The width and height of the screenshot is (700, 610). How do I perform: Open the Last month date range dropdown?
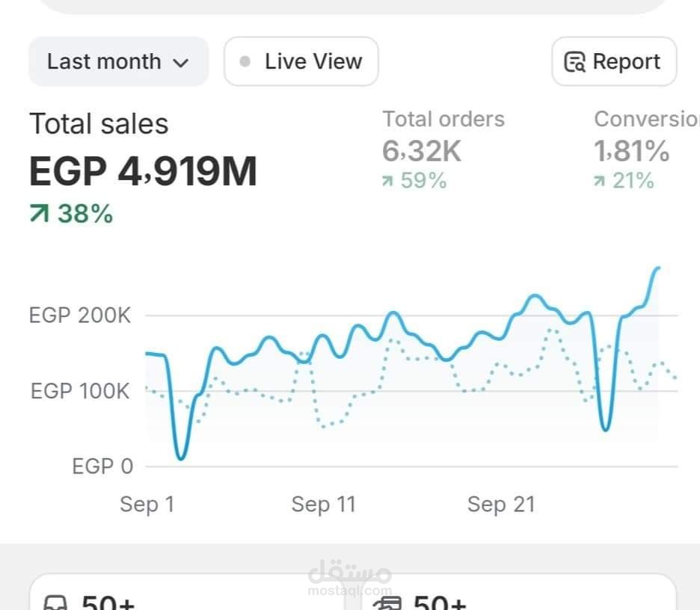point(118,61)
